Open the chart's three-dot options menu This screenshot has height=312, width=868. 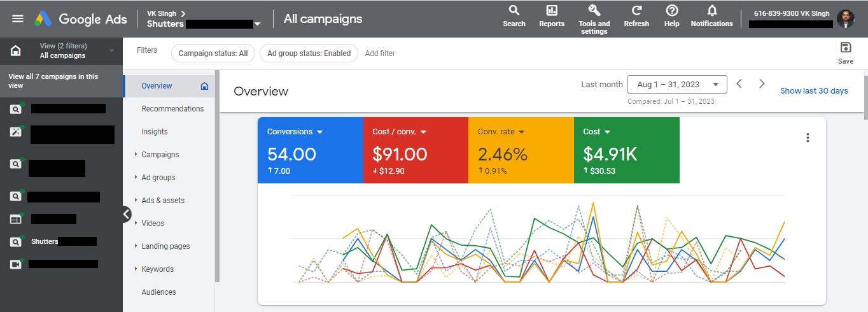click(x=808, y=138)
